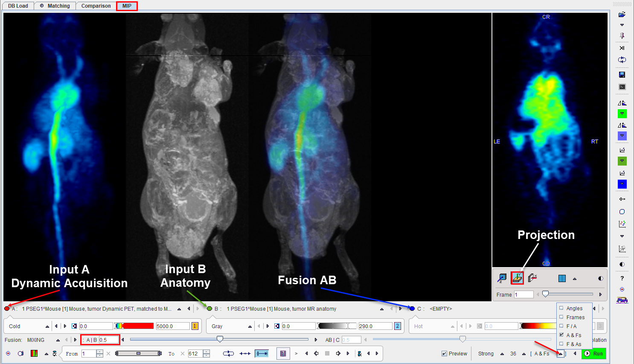Select the Y-axis projection icon

[x=517, y=278]
